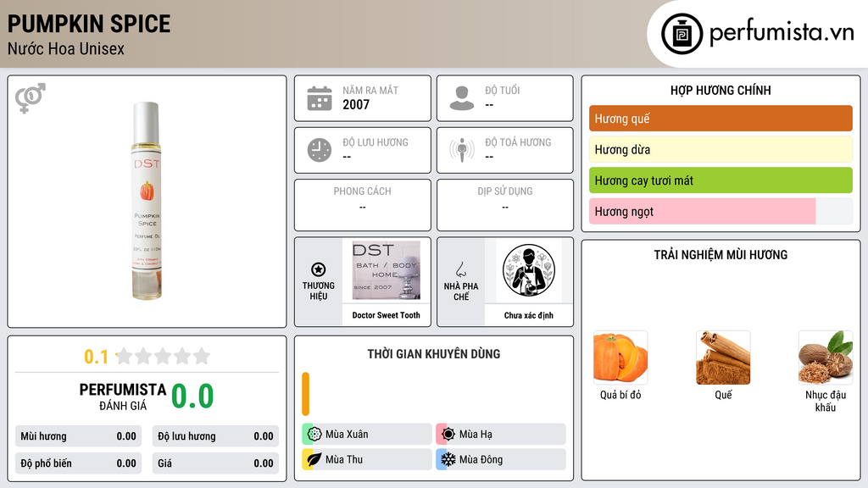Click the perfumer illustration above Chưa xác định

[x=529, y=270]
